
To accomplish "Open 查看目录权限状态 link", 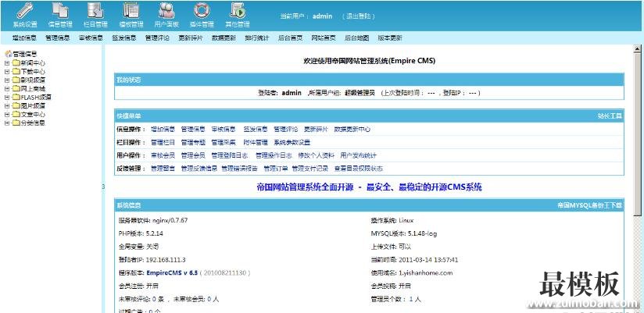I will click(x=359, y=169).
